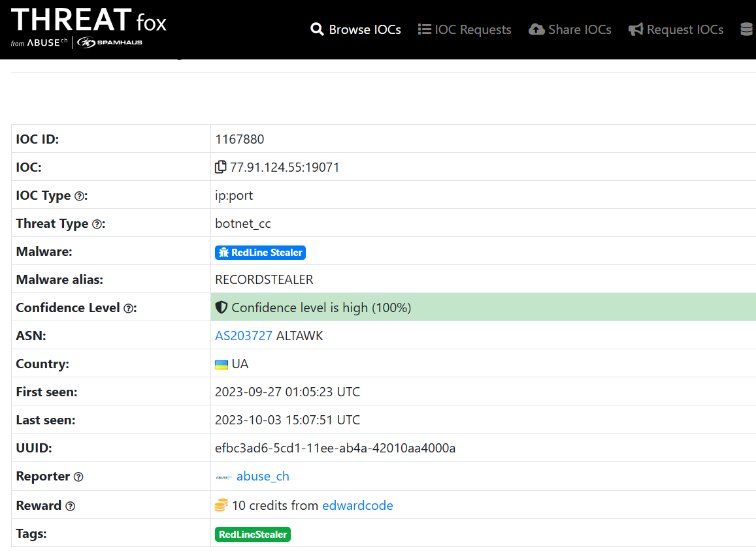This screenshot has width=756, height=551.
Task: Click the Reward help icon
Action: 71,506
